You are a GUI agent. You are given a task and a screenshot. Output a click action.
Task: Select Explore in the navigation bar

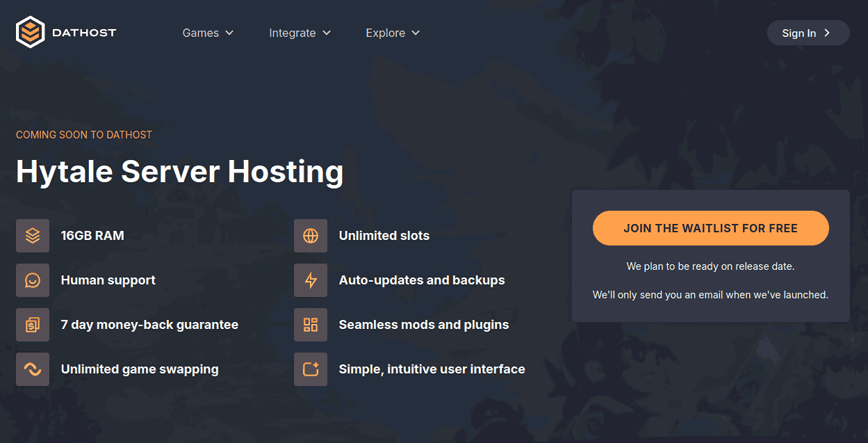pos(386,33)
